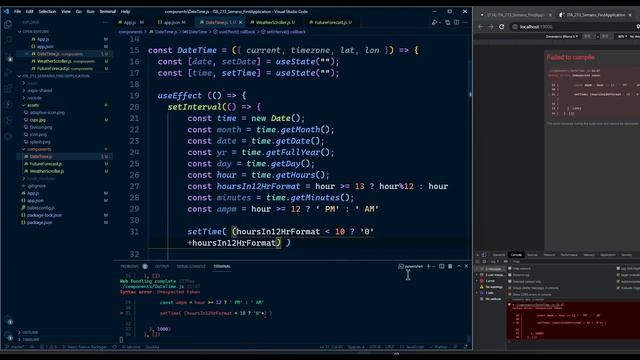Open Run and Debug in the activity bar
Screen dimensions: 640x360
click(8, 73)
